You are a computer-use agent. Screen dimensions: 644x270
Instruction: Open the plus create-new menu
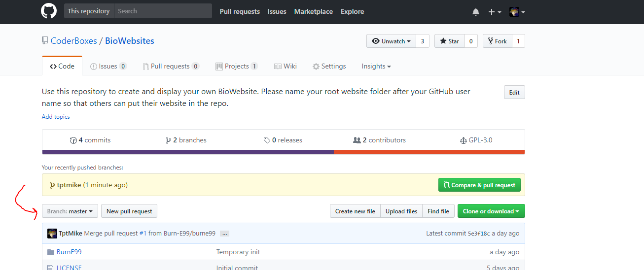coord(495,12)
